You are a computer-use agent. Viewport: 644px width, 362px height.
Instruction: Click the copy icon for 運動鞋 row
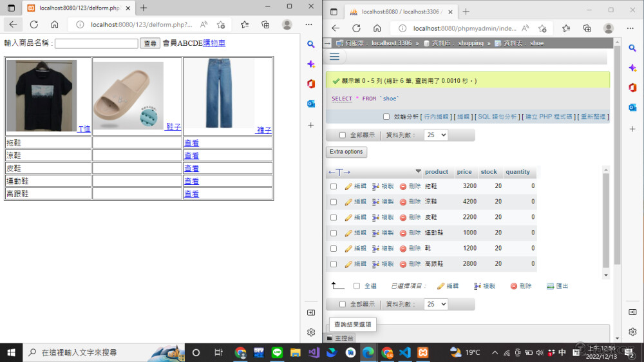[375, 233]
